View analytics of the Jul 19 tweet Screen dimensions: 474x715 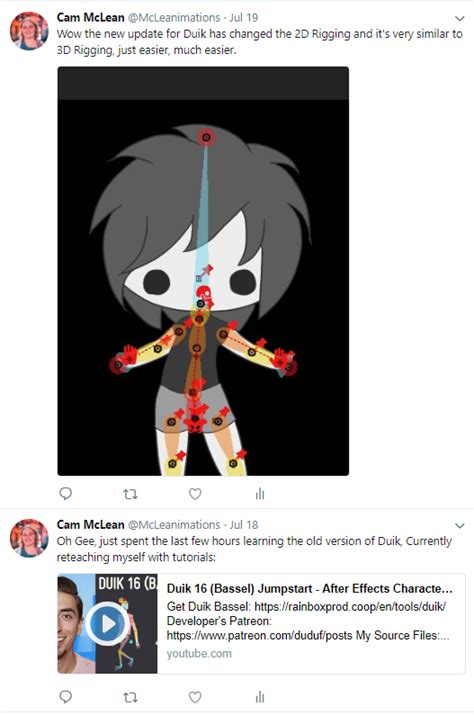(x=260, y=493)
